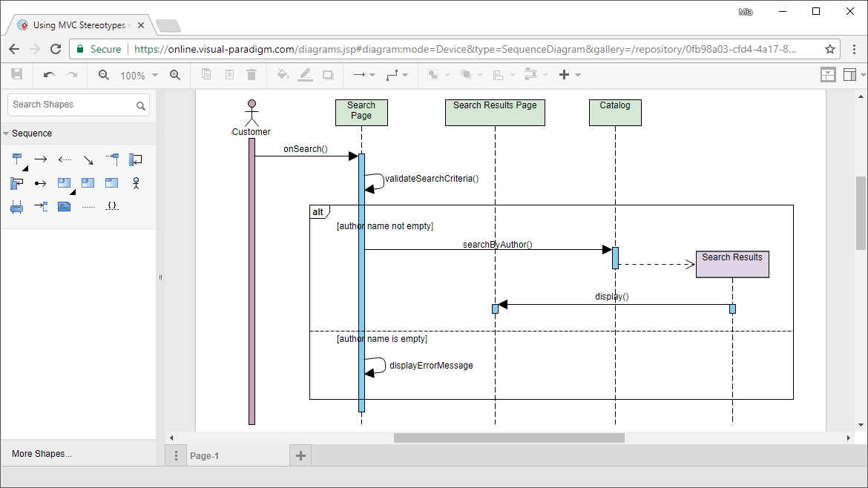Screen dimensions: 868x488
Task: Open the Distribute shapes dropdown
Action: [536, 74]
